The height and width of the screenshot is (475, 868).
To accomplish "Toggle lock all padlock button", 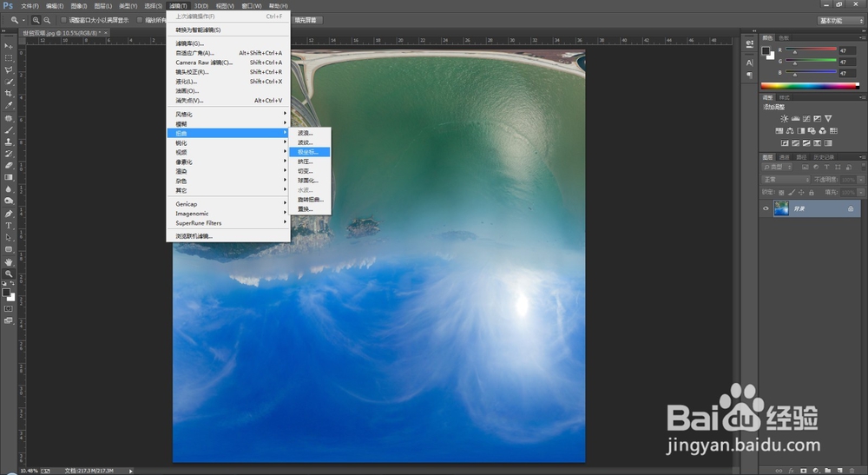I will [x=812, y=193].
